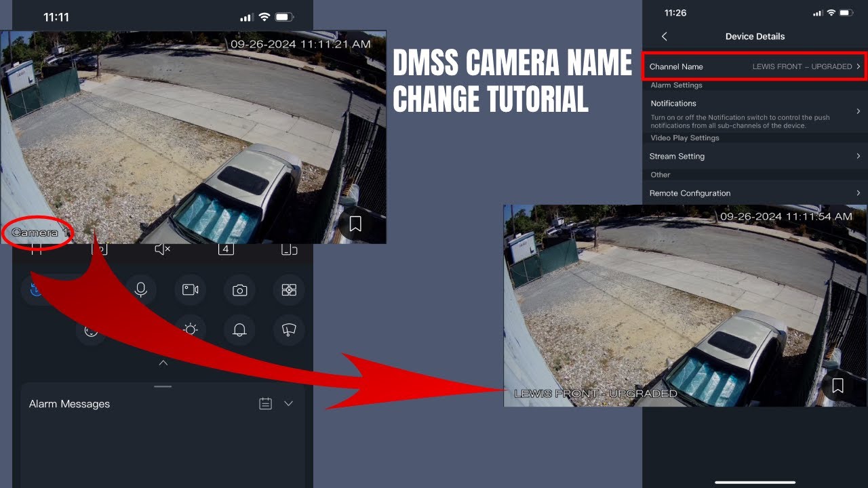Open Remote Configuration
The width and height of the screenshot is (868, 488).
coord(755,193)
